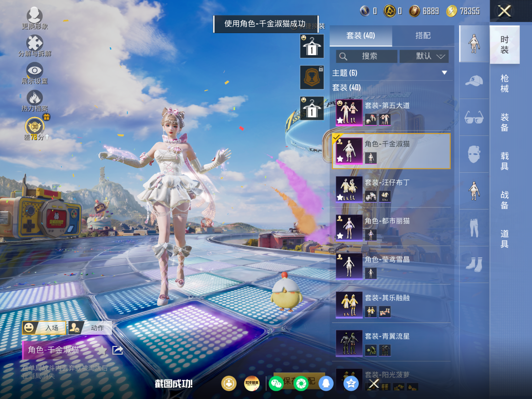This screenshot has width=532, height=399.
Task: Share screenshot to Qzone
Action: coord(351,384)
